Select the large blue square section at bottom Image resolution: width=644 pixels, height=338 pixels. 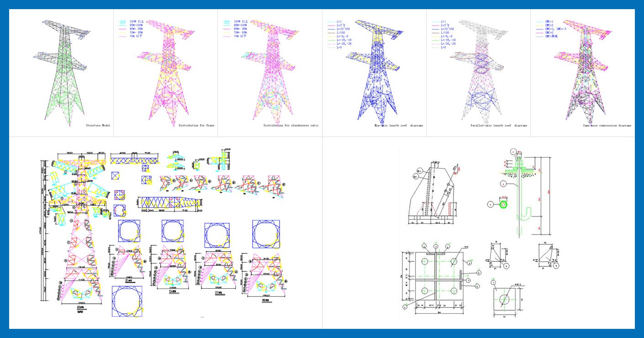126,301
